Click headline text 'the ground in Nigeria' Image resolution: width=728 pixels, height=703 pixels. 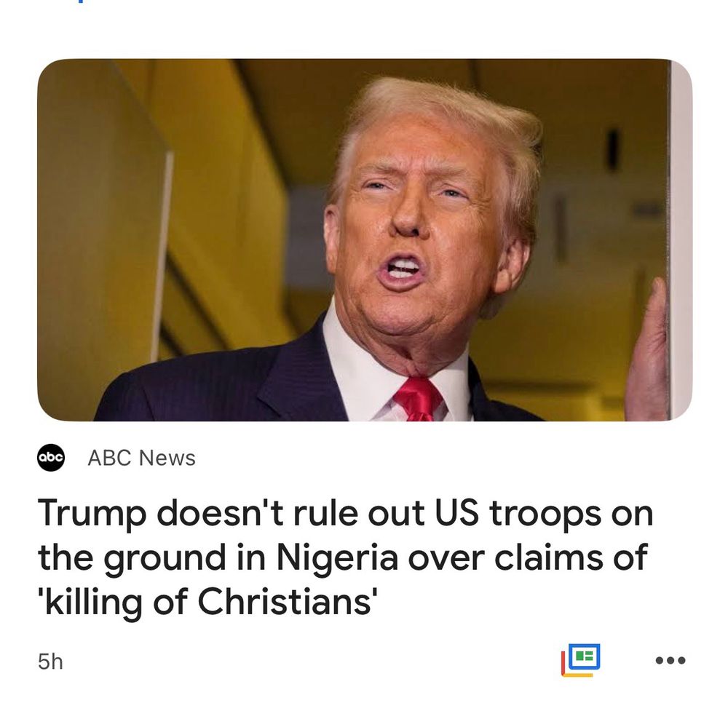(218, 557)
